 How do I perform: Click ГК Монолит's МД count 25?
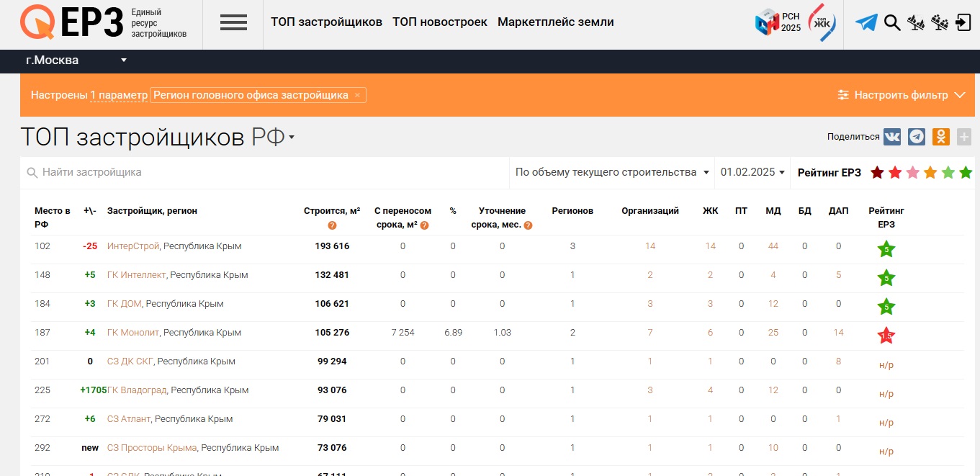click(x=773, y=333)
